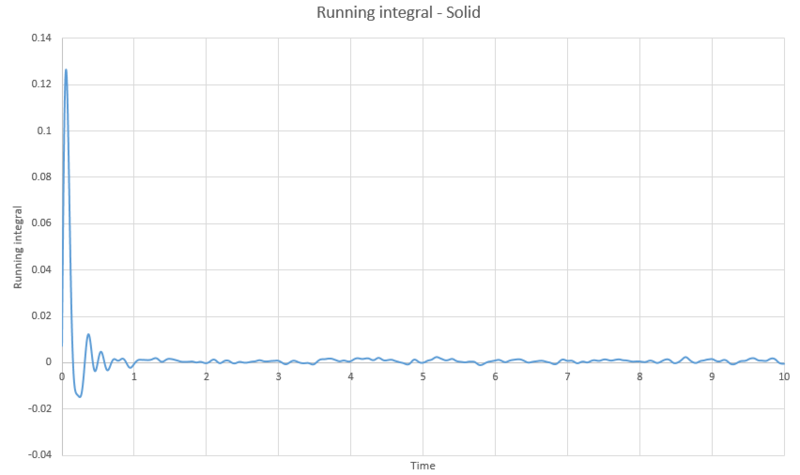Screen dimensions: 800x475
Task: Select the time axis label 2
Action: coord(206,377)
